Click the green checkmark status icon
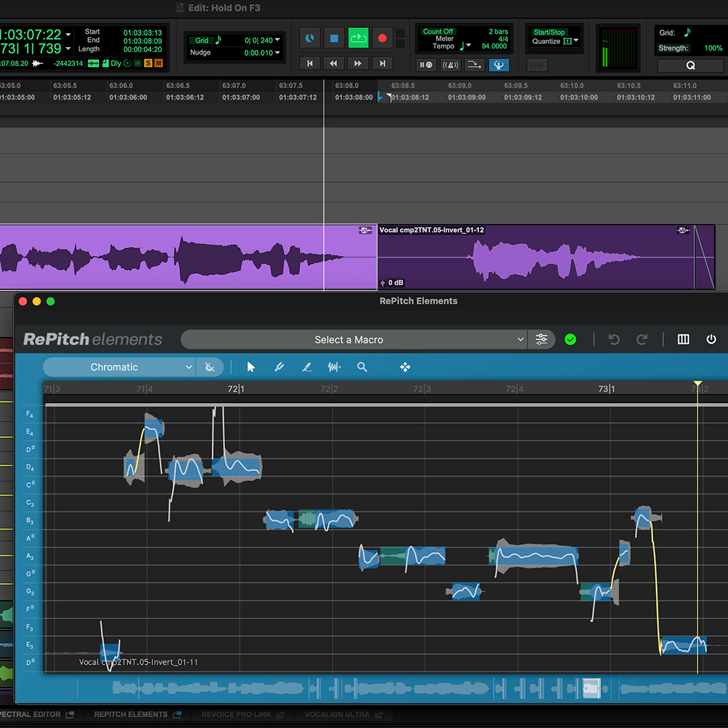The image size is (728, 728). pos(570,339)
